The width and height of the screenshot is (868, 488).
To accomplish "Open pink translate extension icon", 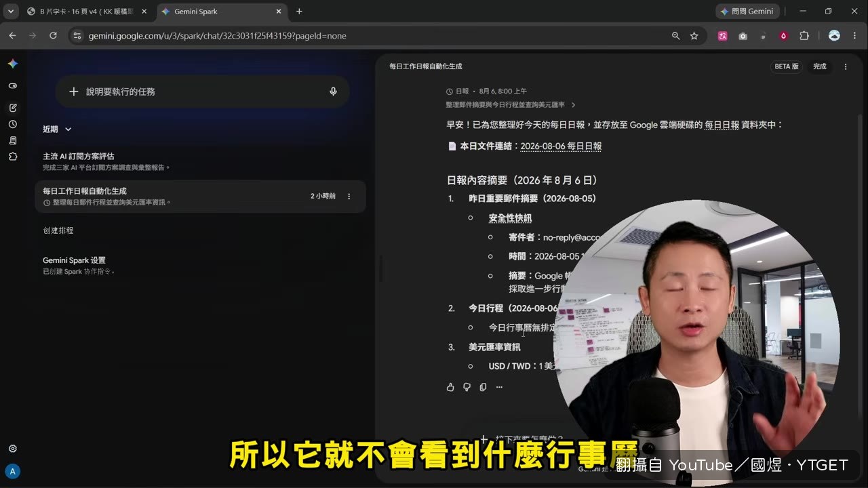I will tap(722, 36).
